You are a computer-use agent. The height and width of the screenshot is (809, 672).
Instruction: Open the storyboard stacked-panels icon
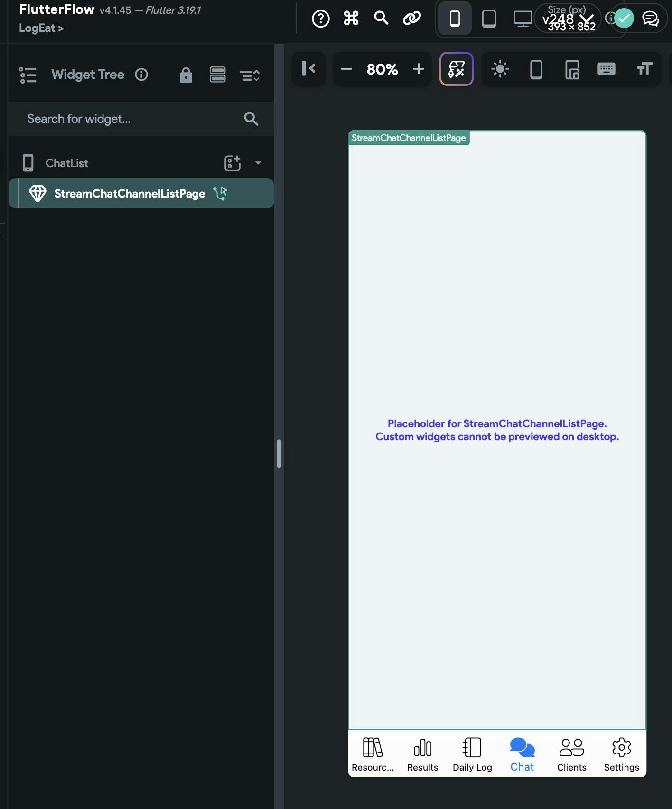tap(218, 75)
